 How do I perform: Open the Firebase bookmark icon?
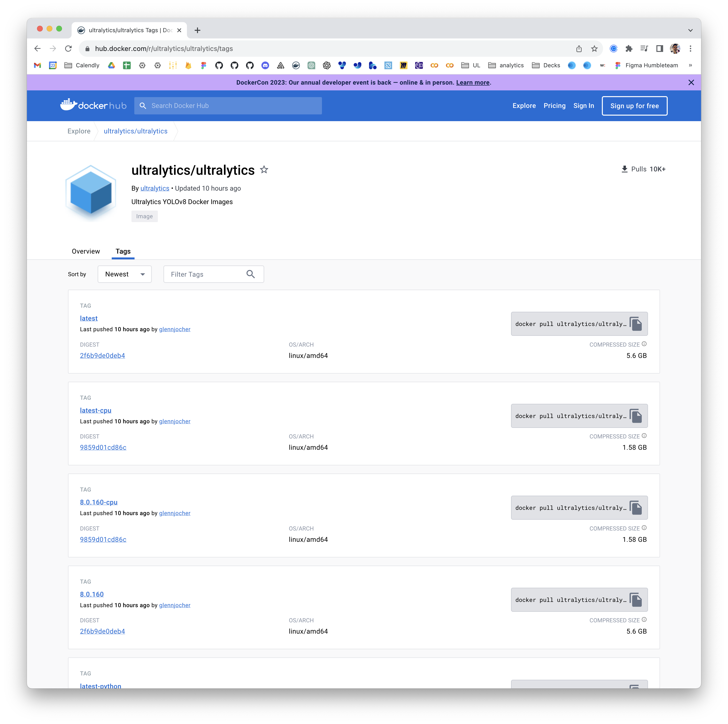pyautogui.click(x=188, y=65)
